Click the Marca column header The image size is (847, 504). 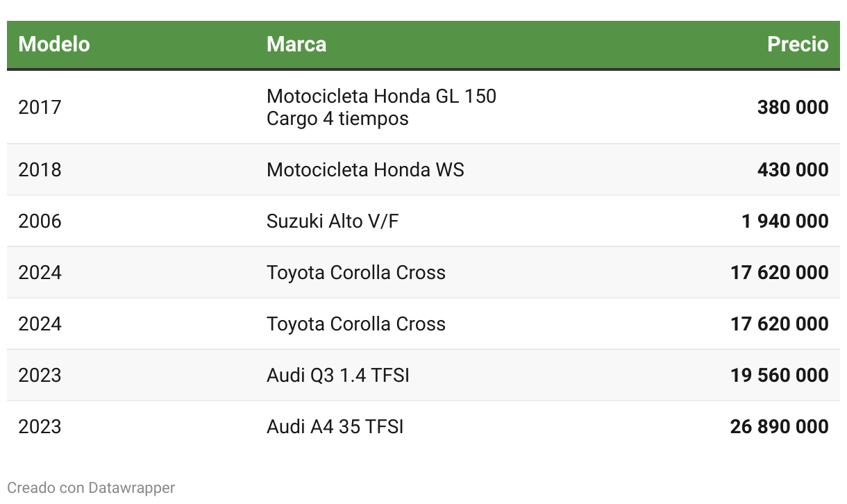(x=296, y=44)
